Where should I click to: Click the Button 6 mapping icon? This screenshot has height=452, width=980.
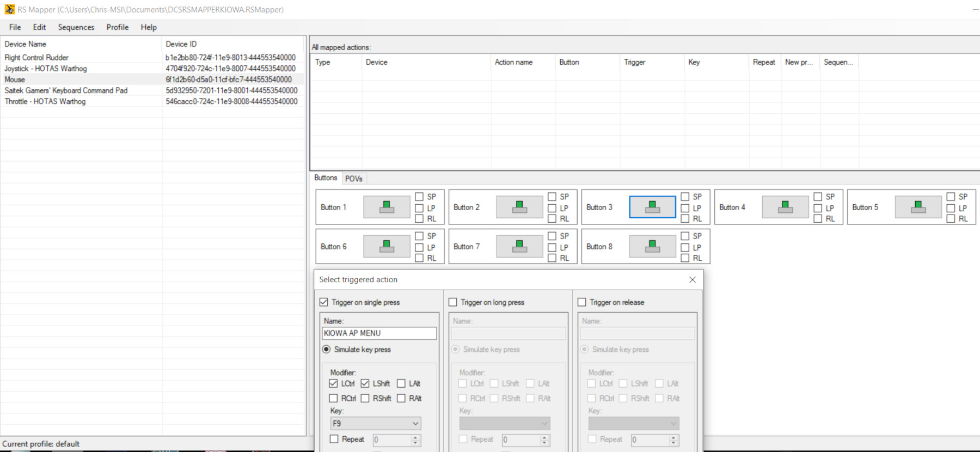pyautogui.click(x=387, y=246)
